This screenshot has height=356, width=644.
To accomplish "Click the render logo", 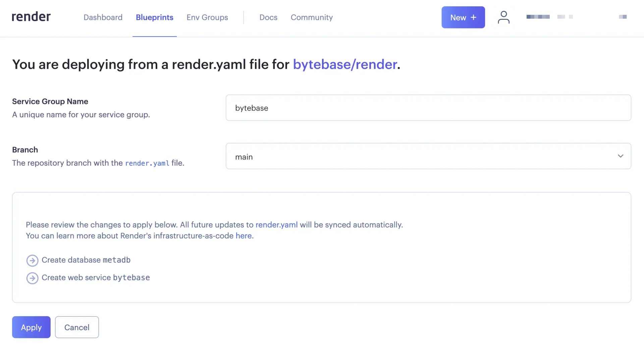I will pyautogui.click(x=31, y=17).
